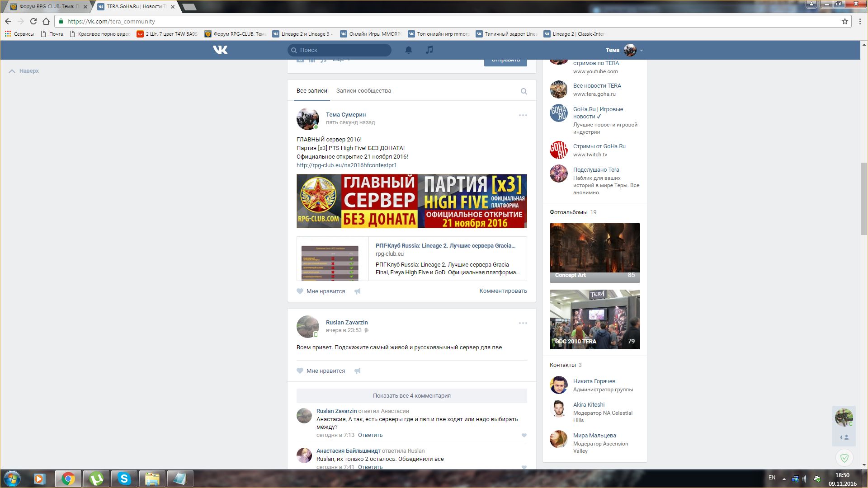Image resolution: width=868 pixels, height=488 pixels.
Task: Expand all 4 comments
Action: pos(411,396)
